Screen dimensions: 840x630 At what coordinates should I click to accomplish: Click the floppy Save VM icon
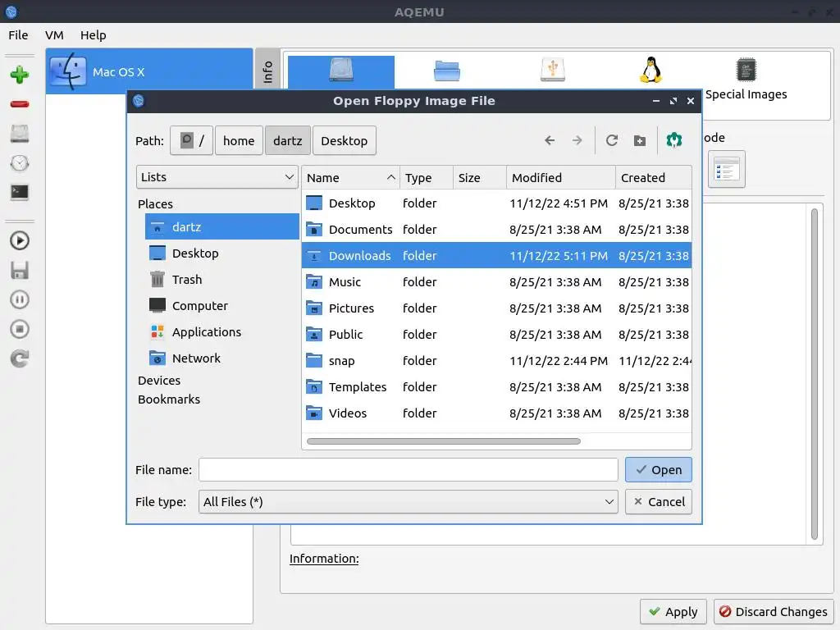tap(20, 270)
